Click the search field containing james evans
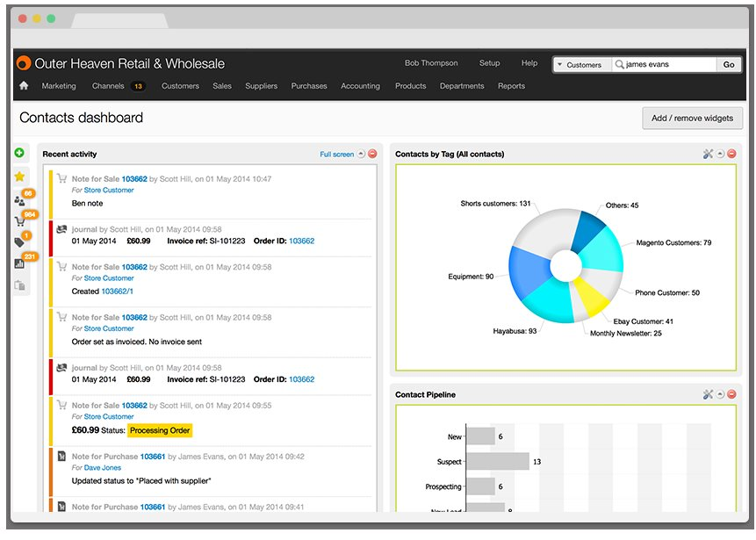 pyautogui.click(x=665, y=65)
